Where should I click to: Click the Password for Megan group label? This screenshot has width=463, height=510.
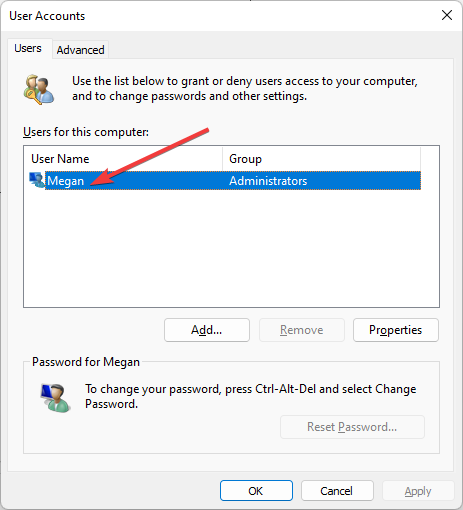(x=86, y=362)
